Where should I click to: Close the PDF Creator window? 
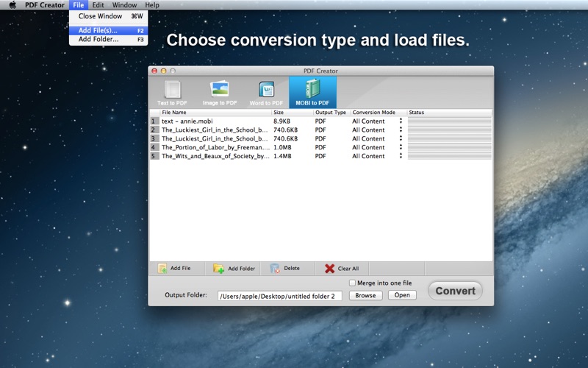pos(154,71)
